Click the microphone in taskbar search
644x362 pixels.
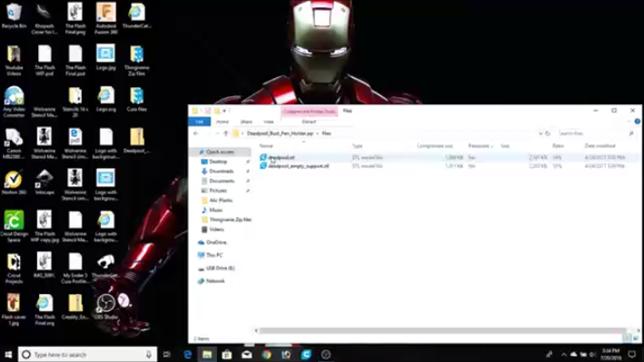tap(149, 354)
